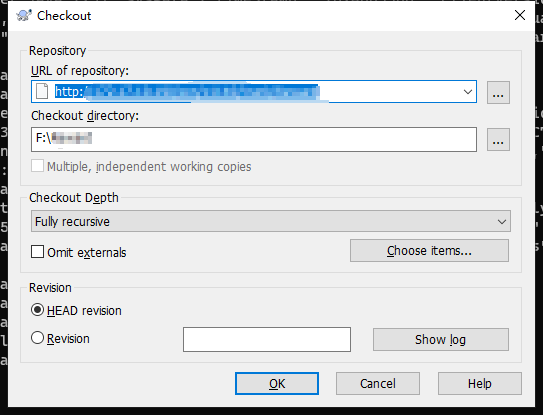Click the Choose items... button
Screen dimensions: 543x415
[429, 250]
